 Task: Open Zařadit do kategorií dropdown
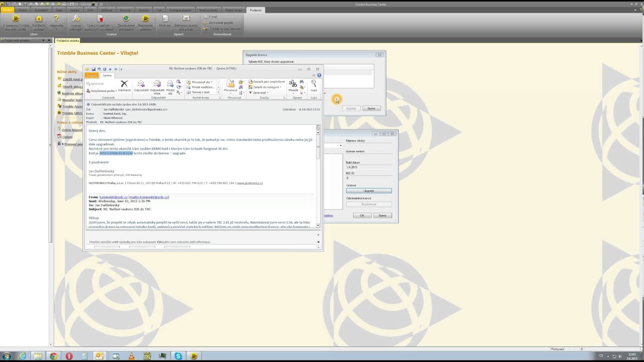[265, 87]
